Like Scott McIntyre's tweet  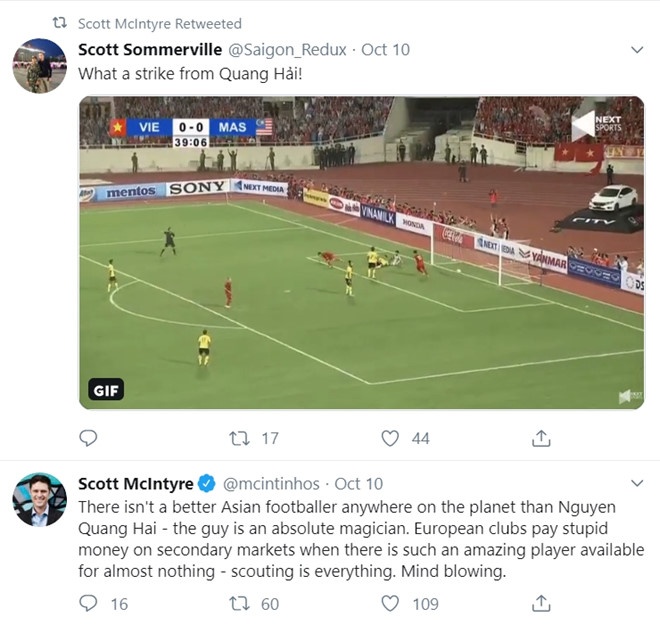pos(391,603)
